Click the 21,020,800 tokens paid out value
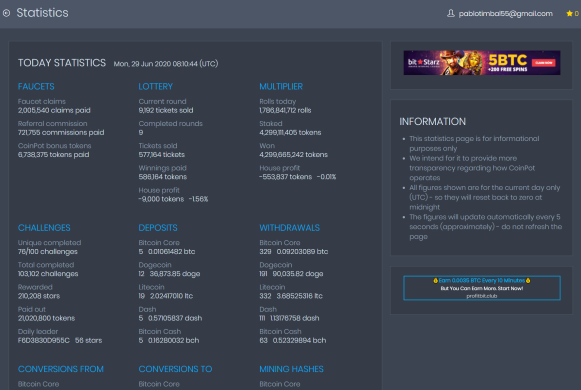Viewport: 581px width, 390px height. (x=46, y=319)
